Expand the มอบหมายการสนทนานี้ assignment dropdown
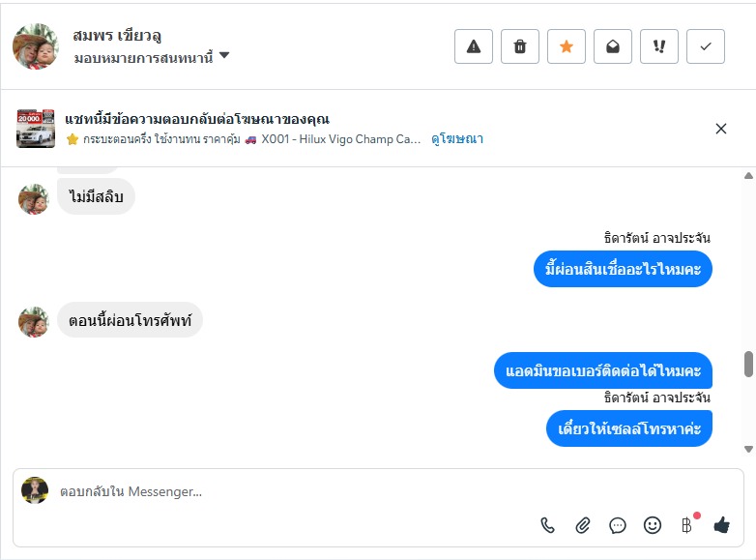The image size is (756, 560). 224,57
